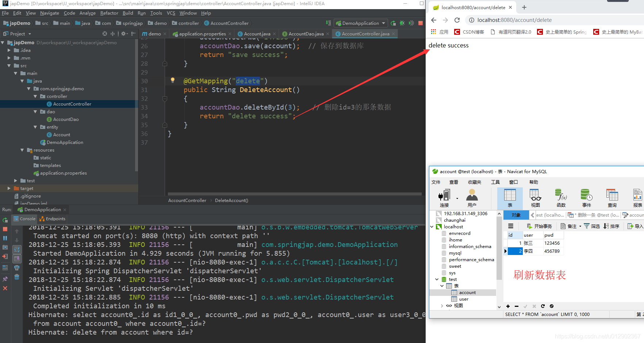Viewport: 644px width, 343px height.
Task: Switch to the Endpoints tab in Run panel
Action: click(53, 219)
